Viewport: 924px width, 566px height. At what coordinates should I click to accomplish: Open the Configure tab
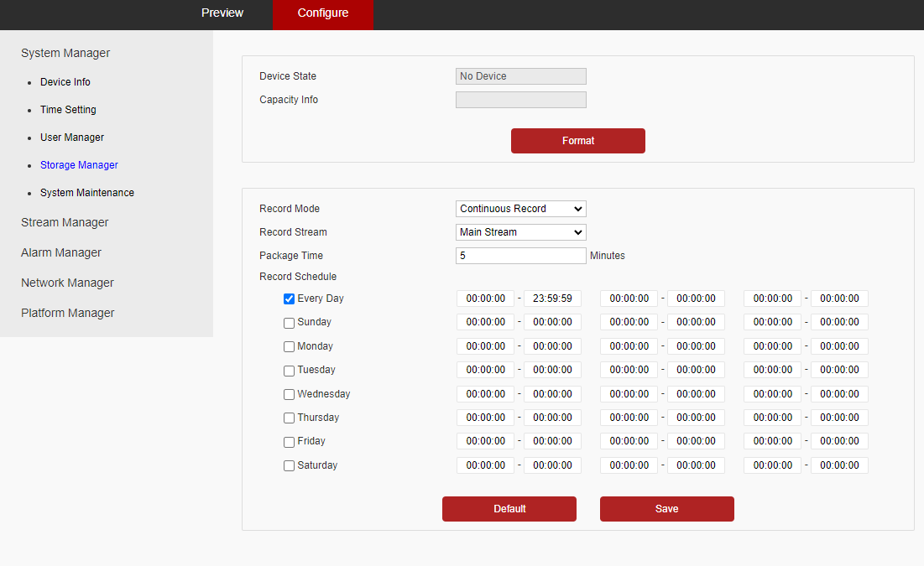coord(323,14)
